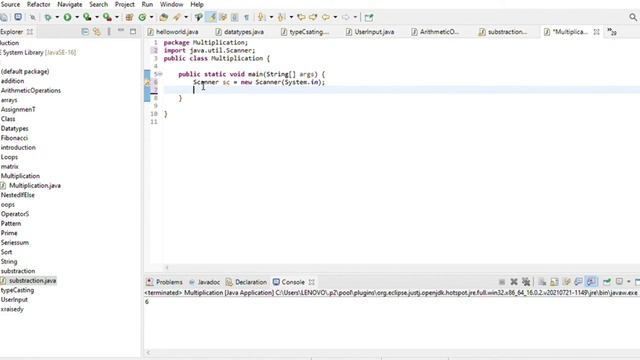
Task: Toggle Block Selection Mode icon
Action: pos(235,17)
